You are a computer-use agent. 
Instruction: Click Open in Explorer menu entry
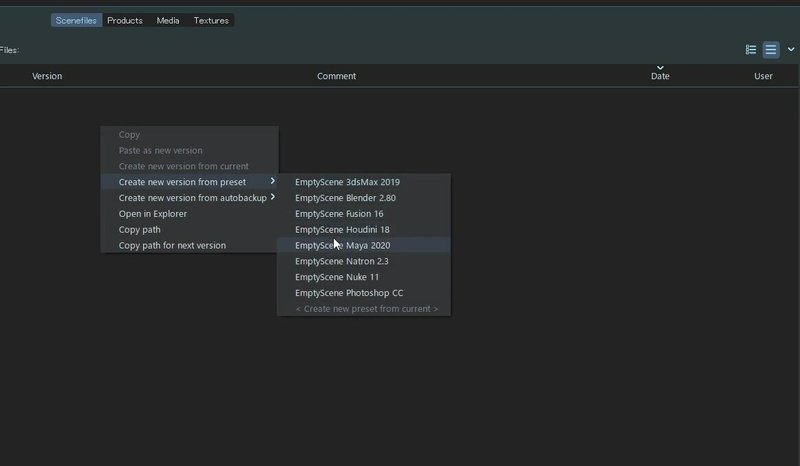point(189,213)
